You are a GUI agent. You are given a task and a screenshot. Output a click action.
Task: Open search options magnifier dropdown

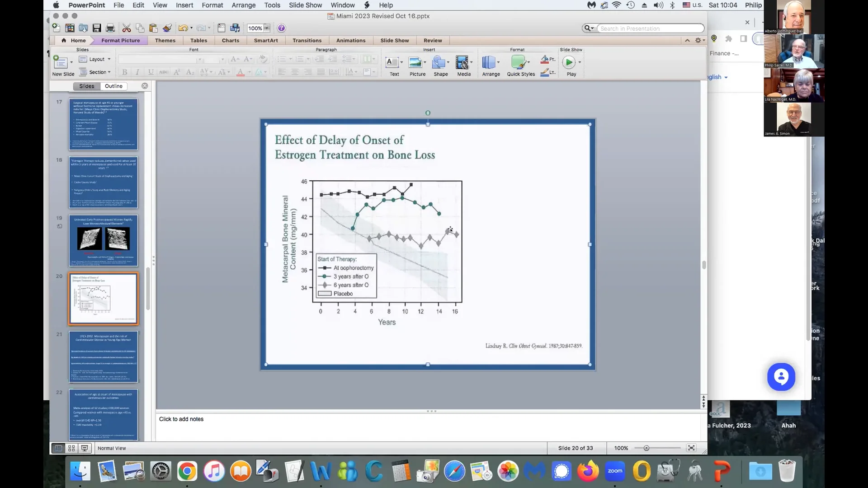589,28
